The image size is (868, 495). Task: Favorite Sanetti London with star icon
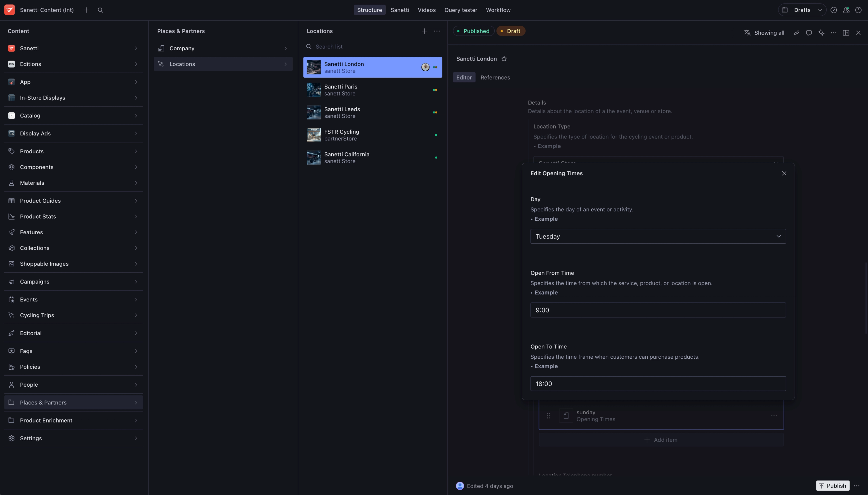pos(504,59)
